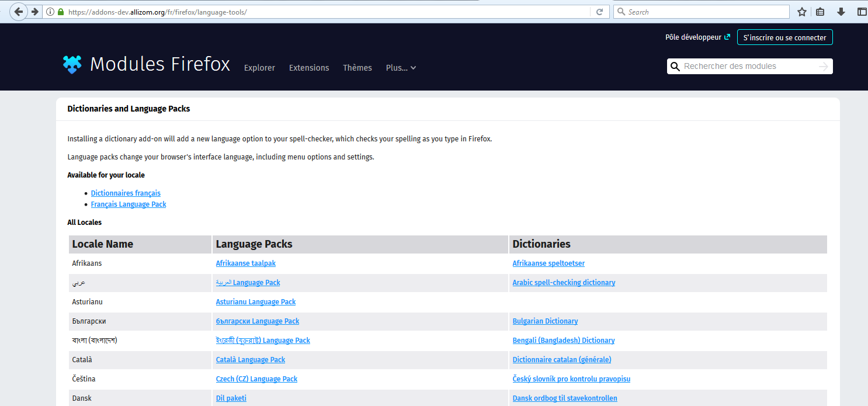Image resolution: width=868 pixels, height=406 pixels.
Task: Click the browser URL address bar
Action: pos(327,12)
